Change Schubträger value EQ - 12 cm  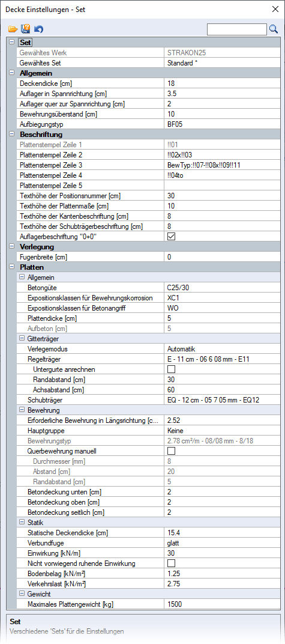[x=221, y=399]
